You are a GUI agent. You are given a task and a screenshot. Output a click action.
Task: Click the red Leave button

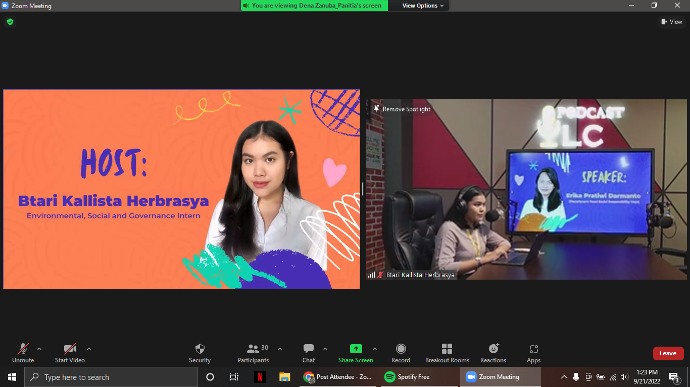[x=668, y=353]
